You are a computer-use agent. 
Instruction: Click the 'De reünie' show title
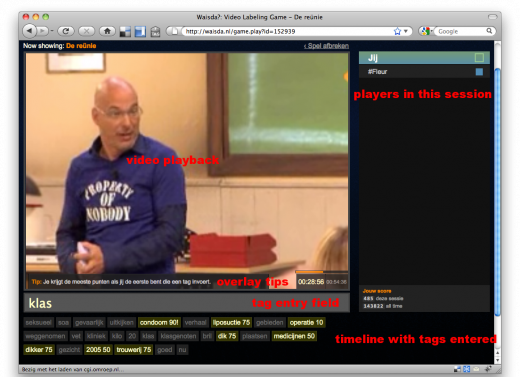[81, 46]
